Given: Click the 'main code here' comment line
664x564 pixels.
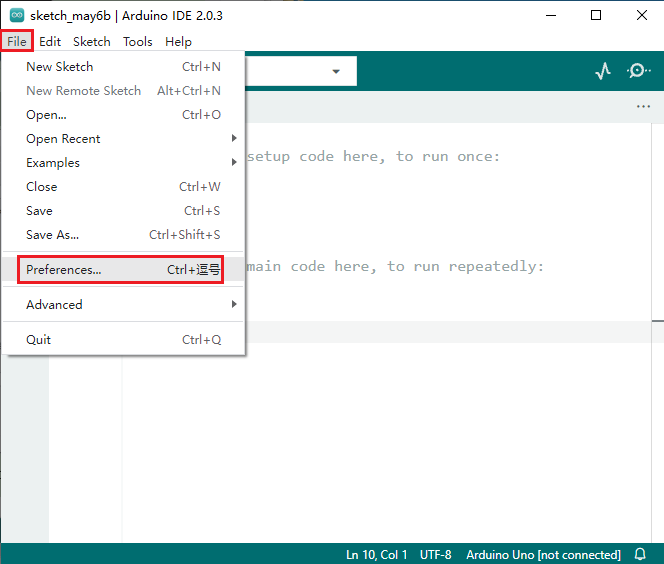Looking at the screenshot, I should click(395, 266).
